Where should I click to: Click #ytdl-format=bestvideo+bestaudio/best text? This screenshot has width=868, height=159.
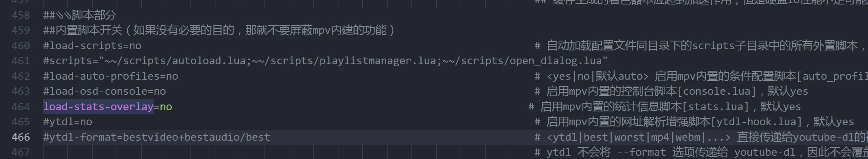click(156, 137)
